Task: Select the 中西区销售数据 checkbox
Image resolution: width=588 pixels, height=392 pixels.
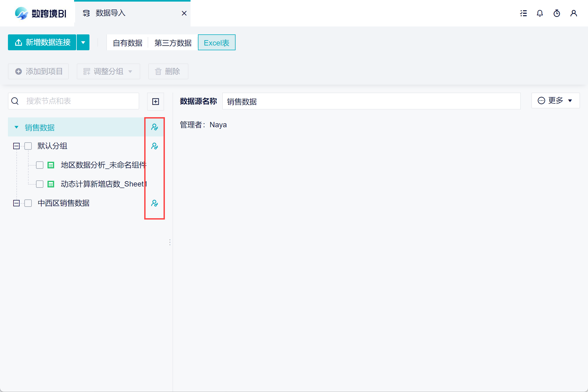Action: [28, 203]
